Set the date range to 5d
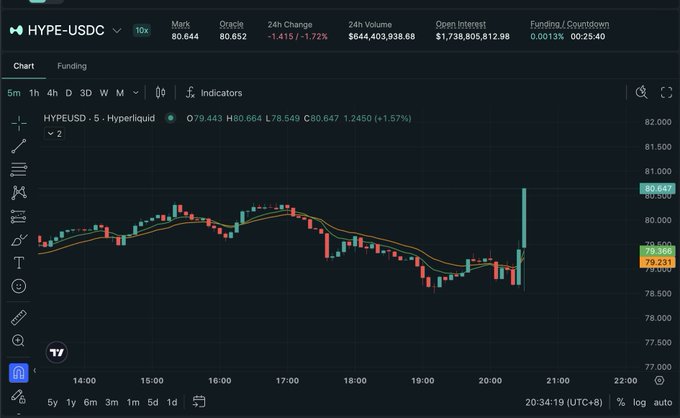This screenshot has width=680, height=418. [153, 402]
